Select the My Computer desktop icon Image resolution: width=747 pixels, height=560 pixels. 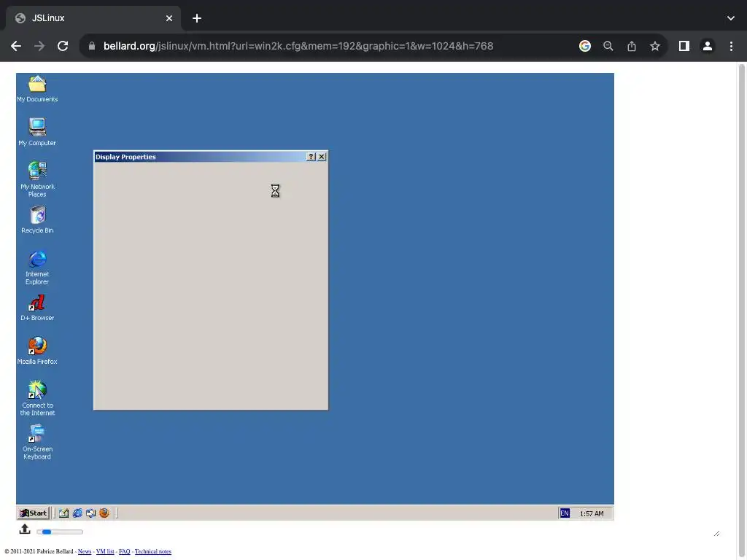click(x=37, y=132)
